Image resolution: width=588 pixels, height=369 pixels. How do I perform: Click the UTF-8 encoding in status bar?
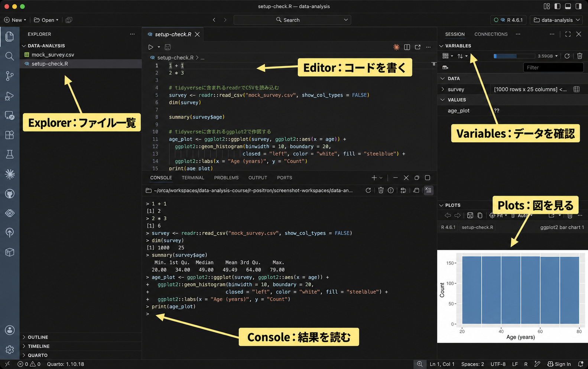(x=498, y=364)
